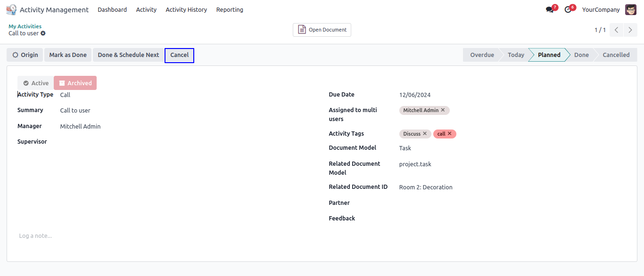Open the Reporting menu
This screenshot has height=276, width=644.
230,9
